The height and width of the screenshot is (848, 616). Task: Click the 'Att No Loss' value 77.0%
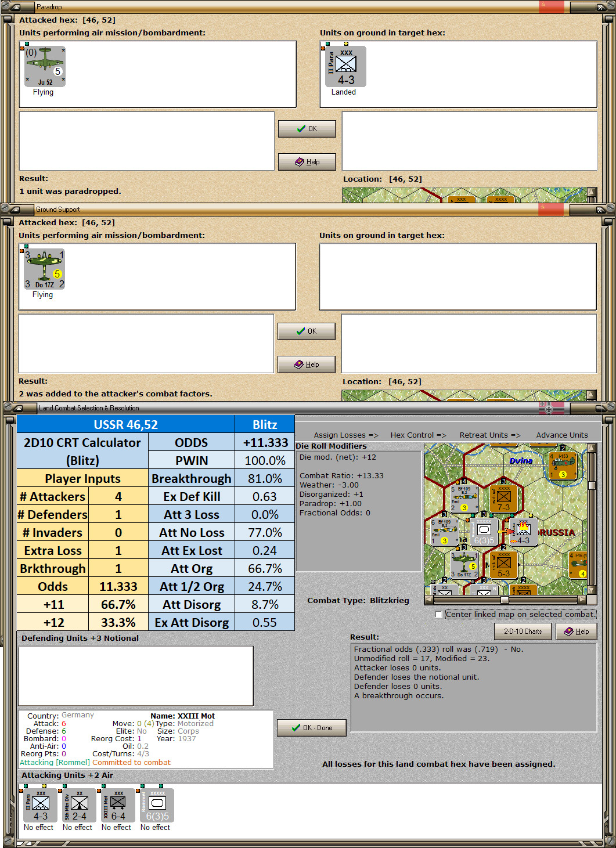(x=265, y=532)
